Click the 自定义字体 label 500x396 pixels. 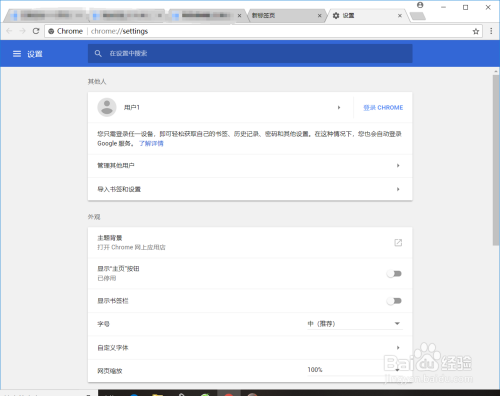pos(113,348)
